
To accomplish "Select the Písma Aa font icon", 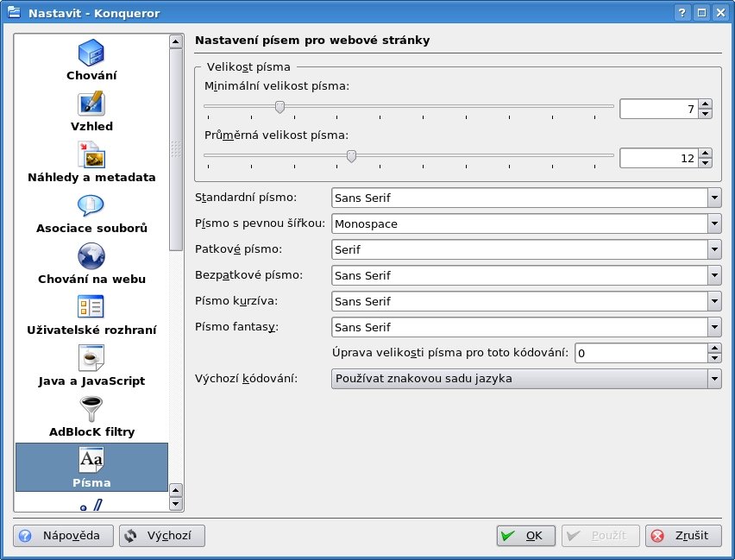I will pyautogui.click(x=91, y=460).
